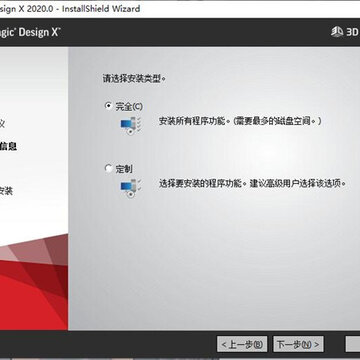Go back with the <上一步(B) button

[x=242, y=344]
